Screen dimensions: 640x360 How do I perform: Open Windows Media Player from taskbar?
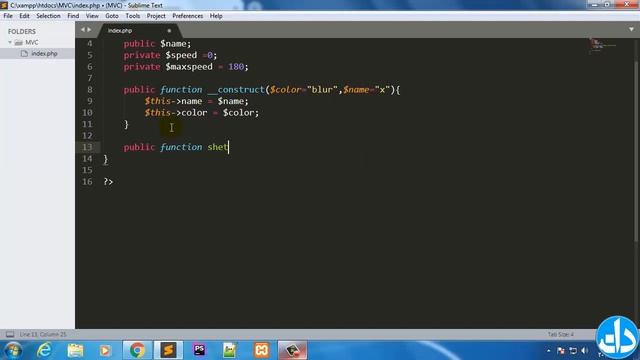(106, 350)
